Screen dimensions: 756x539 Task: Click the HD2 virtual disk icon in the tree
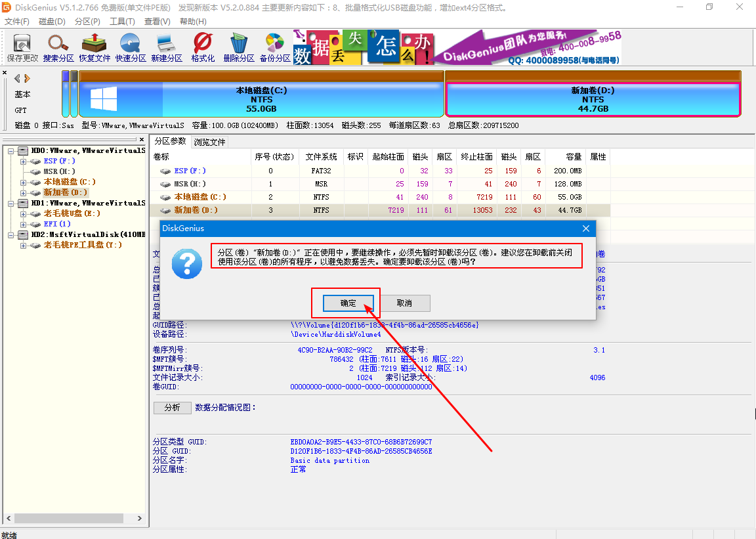coord(23,235)
